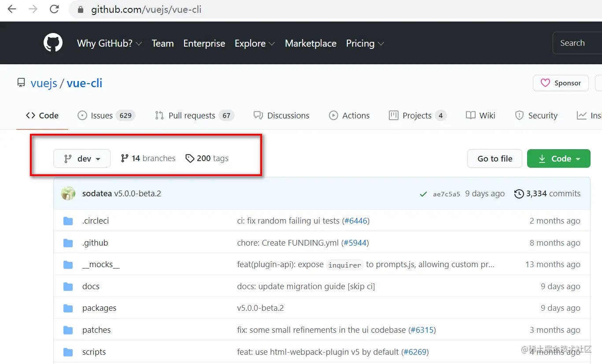
Task: Click the .circleci folder icon
Action: [68, 221]
